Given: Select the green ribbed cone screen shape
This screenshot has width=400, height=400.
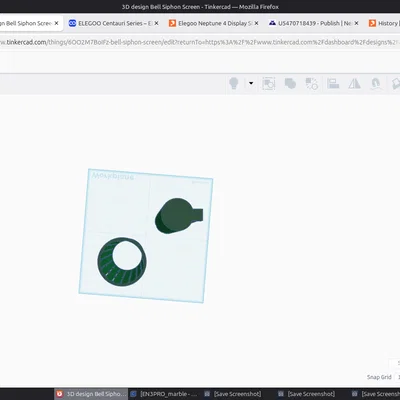Looking at the screenshot, I should pos(122,262).
